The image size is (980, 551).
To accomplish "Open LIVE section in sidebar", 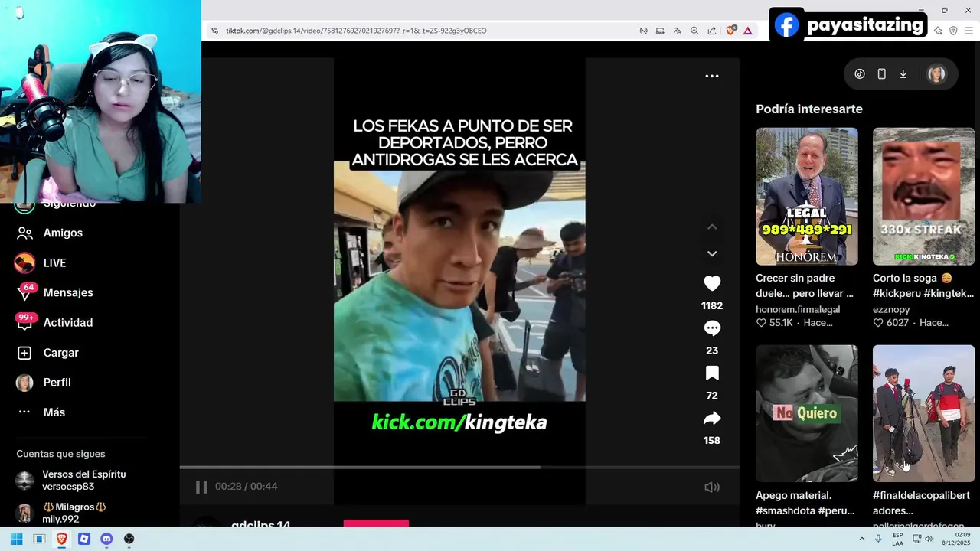I will pos(54,262).
